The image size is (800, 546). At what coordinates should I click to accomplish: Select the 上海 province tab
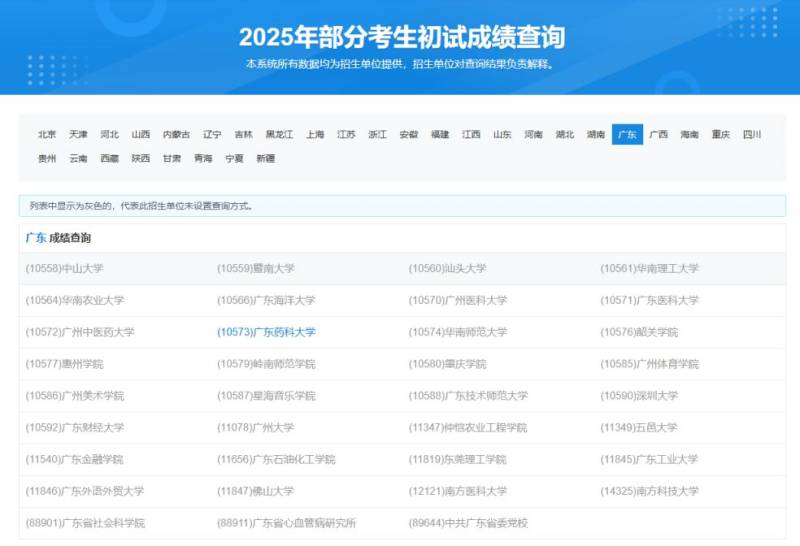click(x=315, y=134)
